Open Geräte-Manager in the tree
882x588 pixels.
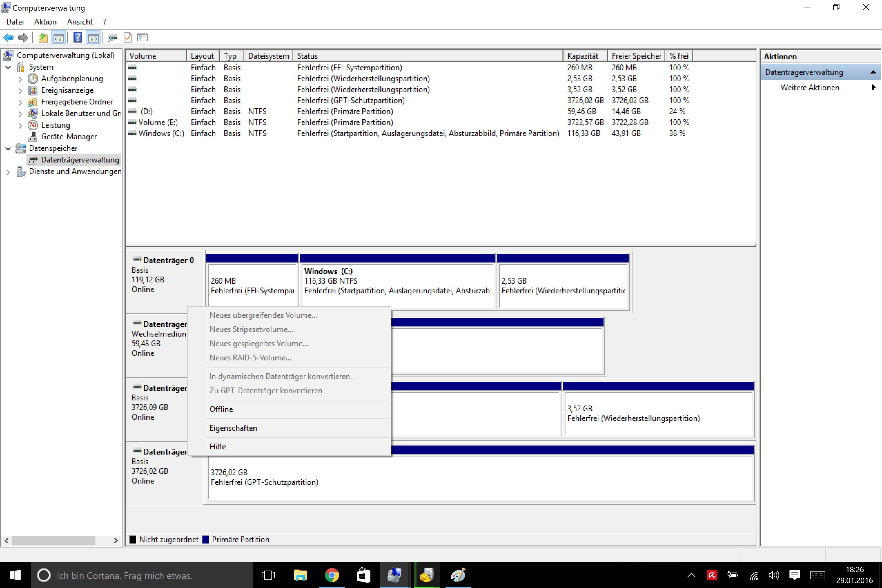69,136
